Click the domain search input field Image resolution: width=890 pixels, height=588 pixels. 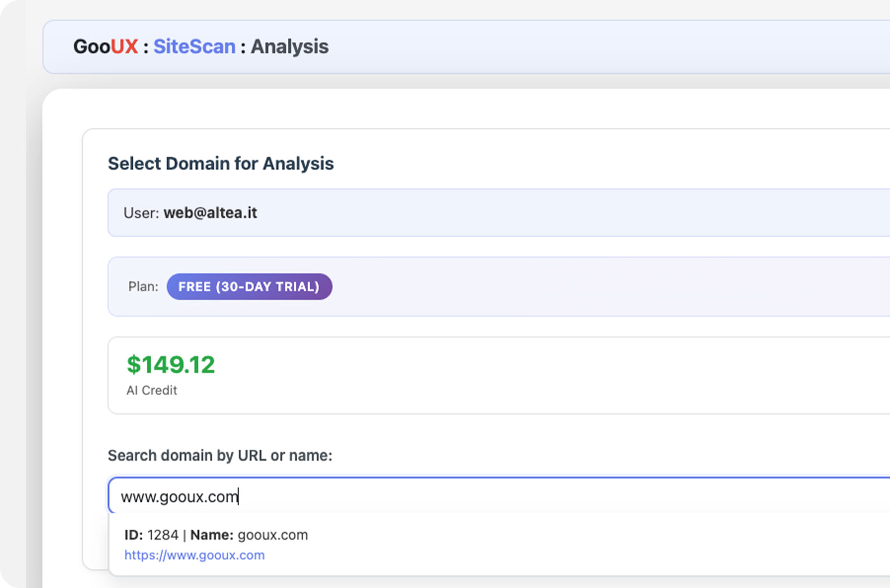tap(499, 496)
